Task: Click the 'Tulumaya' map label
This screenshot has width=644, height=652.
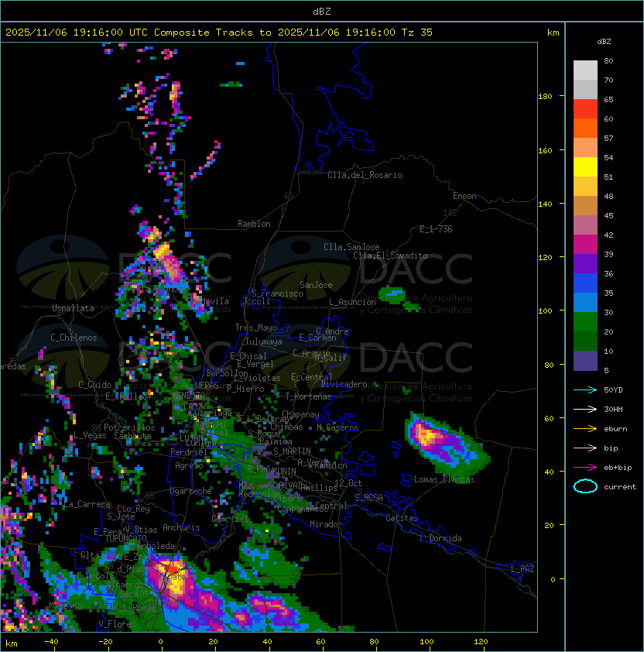Action: click(x=264, y=341)
